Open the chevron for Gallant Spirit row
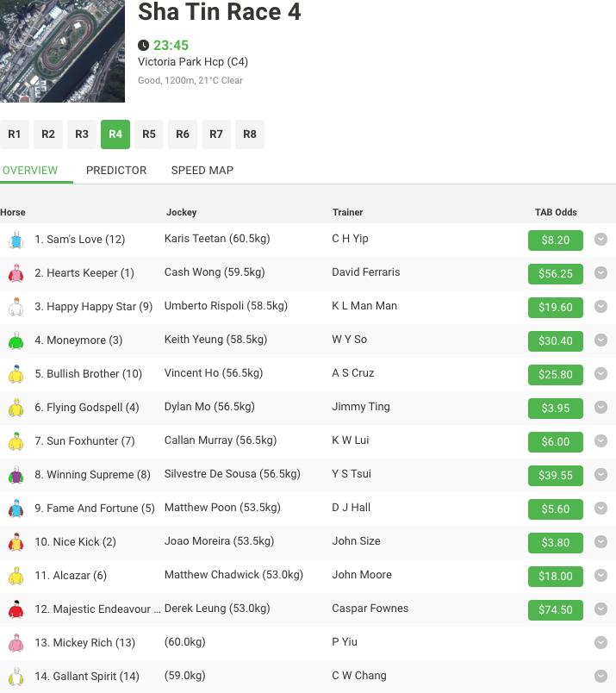Image resolution: width=616 pixels, height=693 pixels. click(600, 676)
